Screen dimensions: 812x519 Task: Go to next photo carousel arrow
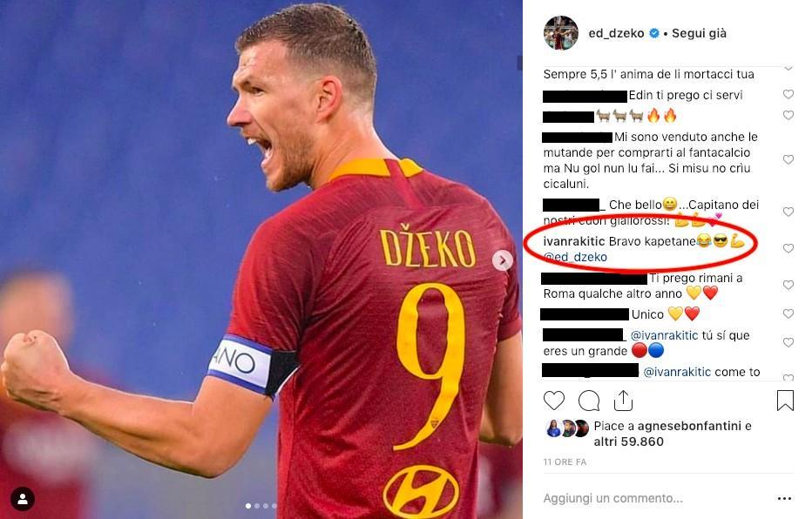tap(503, 260)
